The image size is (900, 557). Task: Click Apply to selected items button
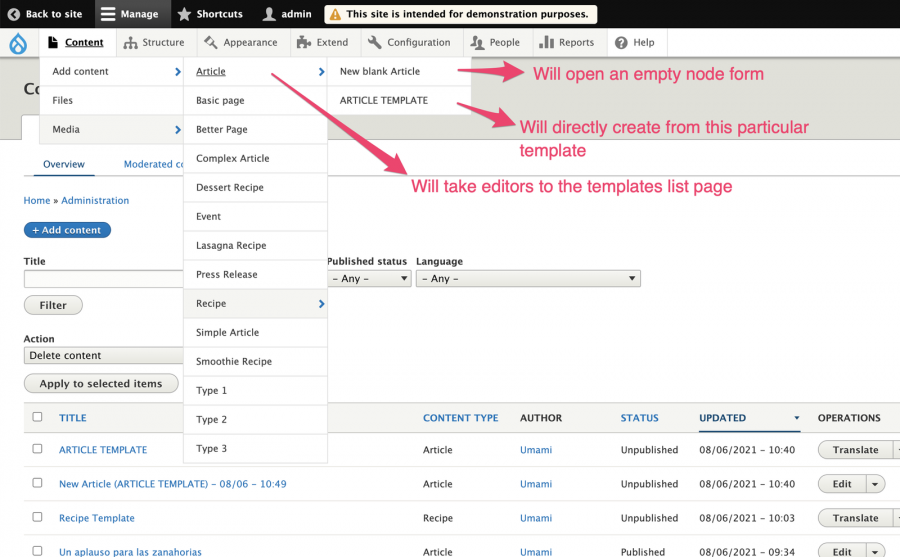pyautogui.click(x=101, y=384)
